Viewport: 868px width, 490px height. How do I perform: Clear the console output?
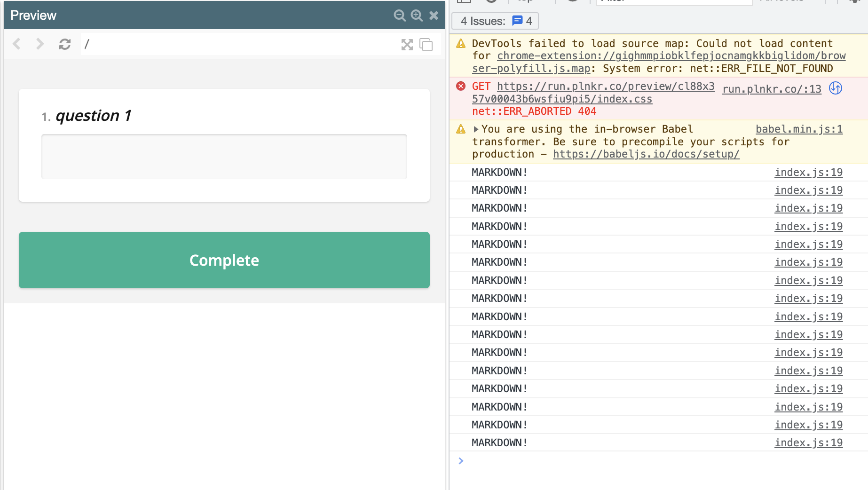491,1
